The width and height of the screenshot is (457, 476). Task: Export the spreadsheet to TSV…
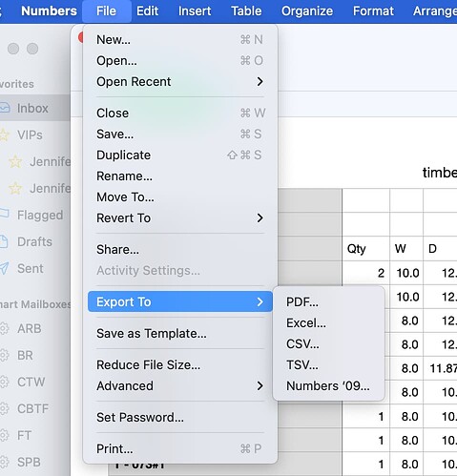click(329, 365)
